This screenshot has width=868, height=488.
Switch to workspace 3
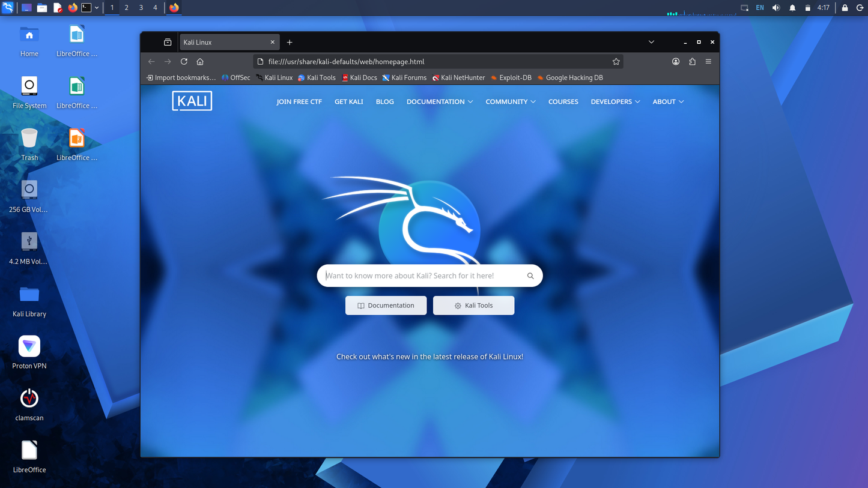tap(141, 8)
